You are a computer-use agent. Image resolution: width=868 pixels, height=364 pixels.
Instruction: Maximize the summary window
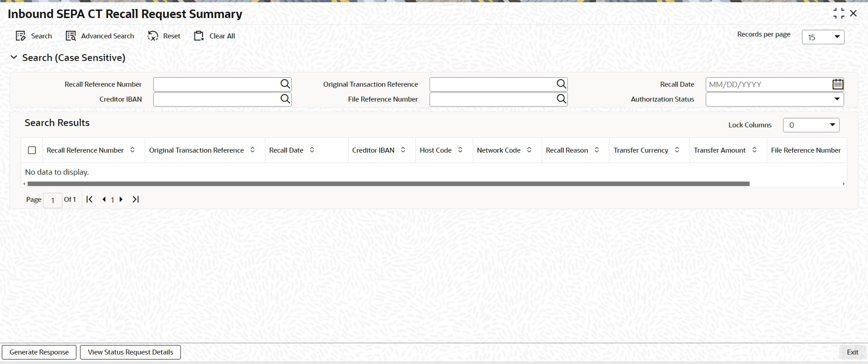click(839, 14)
